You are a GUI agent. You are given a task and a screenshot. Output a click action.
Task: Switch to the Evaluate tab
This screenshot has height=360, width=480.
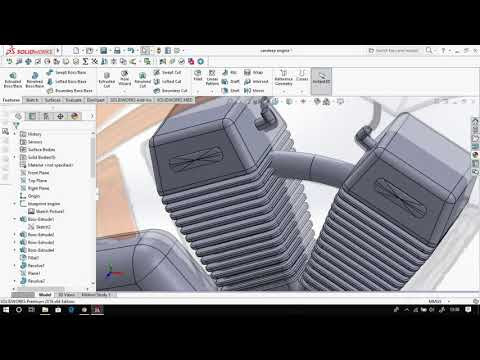(73, 100)
